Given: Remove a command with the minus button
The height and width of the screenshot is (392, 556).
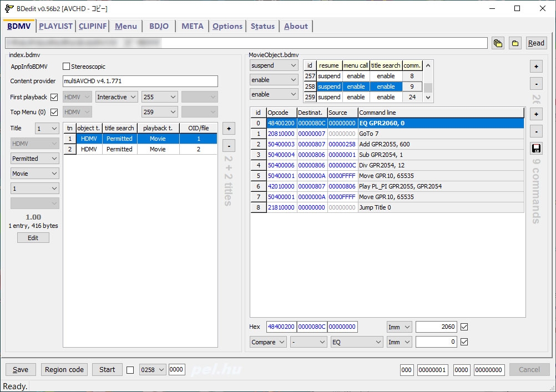Looking at the screenshot, I should pos(536,131).
